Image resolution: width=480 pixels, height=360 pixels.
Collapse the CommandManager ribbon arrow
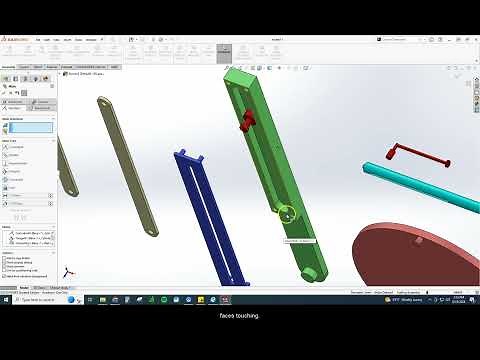click(x=476, y=61)
